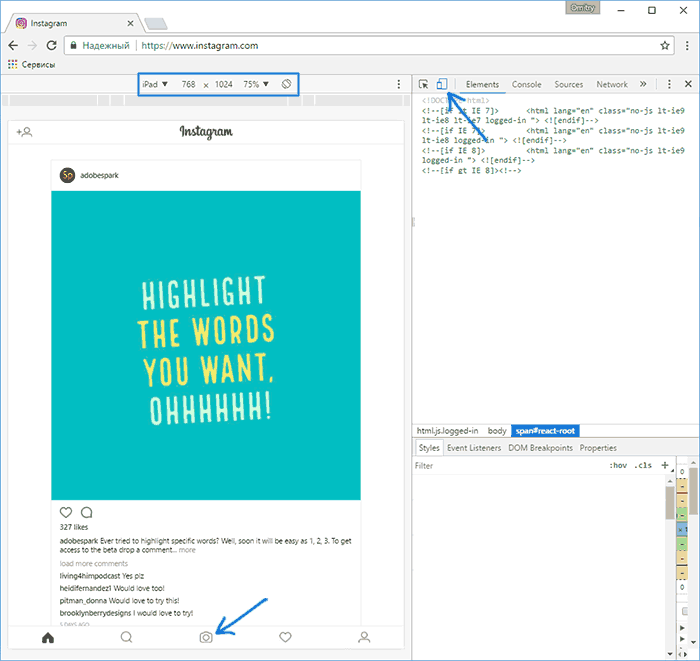
Task: Open Instagram search magnifier icon
Action: [126, 637]
